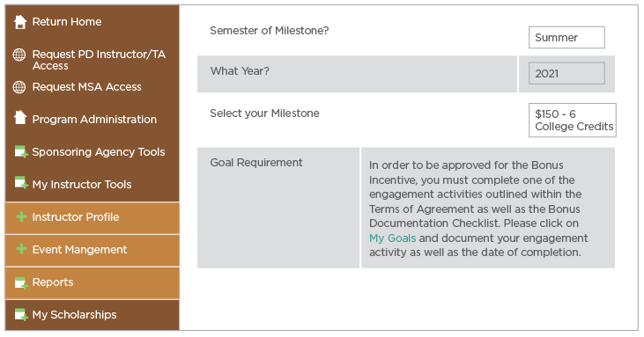Expand Instructor Profile with the green plus
644x337 pixels.
[x=21, y=216]
